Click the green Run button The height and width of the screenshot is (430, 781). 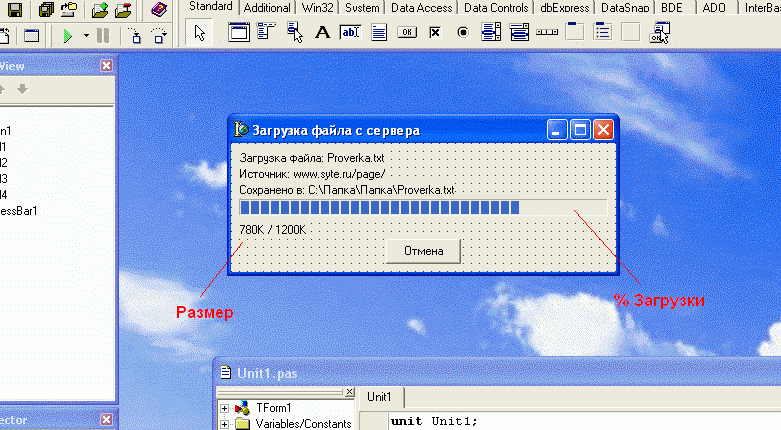(68, 36)
